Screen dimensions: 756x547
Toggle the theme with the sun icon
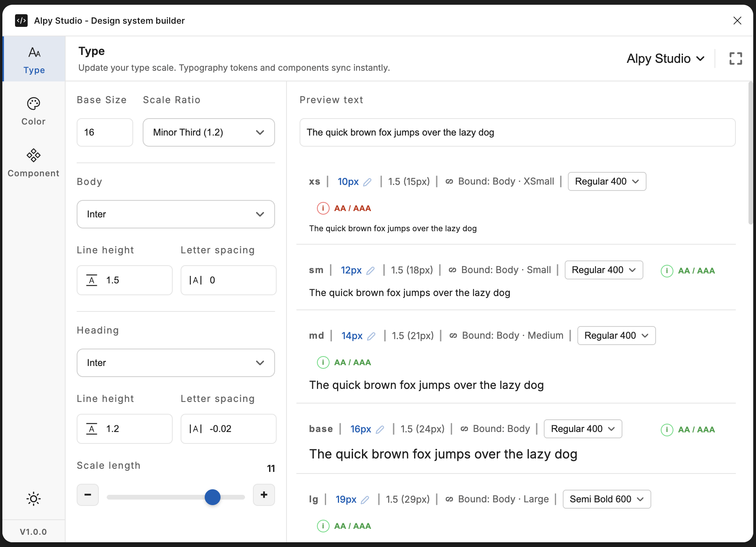(x=33, y=499)
